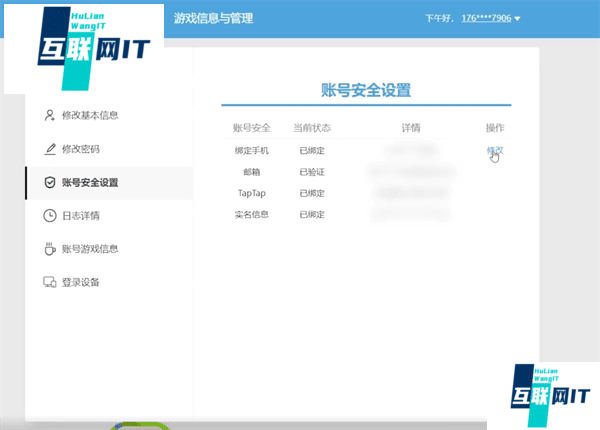Click the device icon beside 登录设备
This screenshot has width=600, height=430.
click(50, 282)
